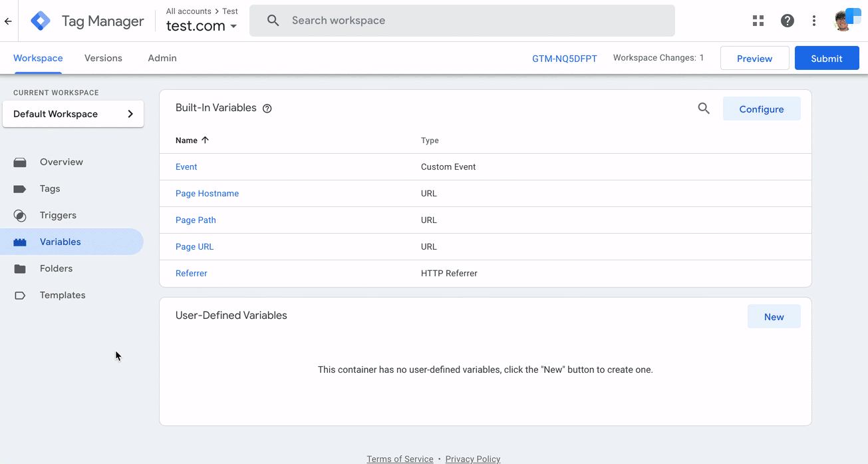Open the Page Path variable
The image size is (868, 464).
point(196,220)
